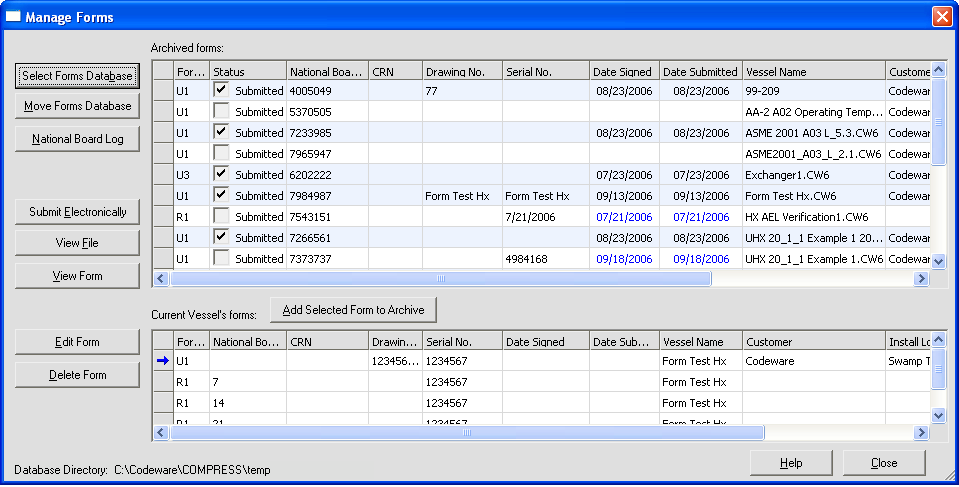Click the Date Signed column header in archived forms

(x=624, y=72)
